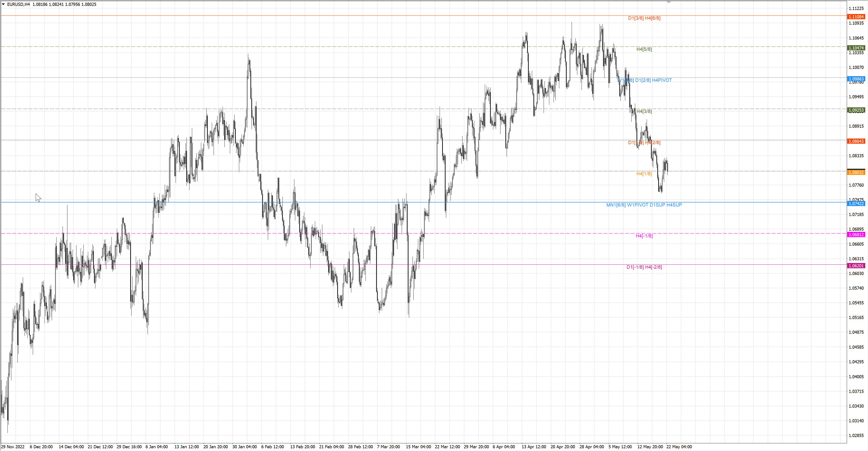
Task: Select the 1.11084 orange-red price tag
Action: (856, 17)
